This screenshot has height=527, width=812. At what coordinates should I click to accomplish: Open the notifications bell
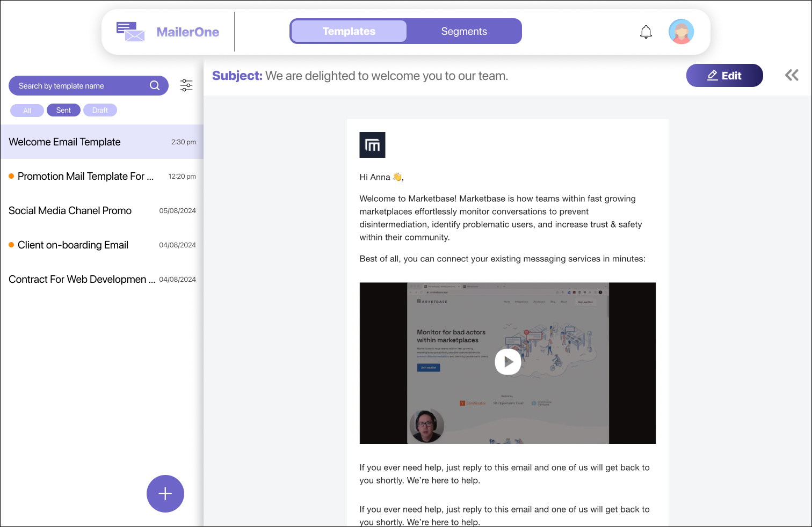[x=646, y=32]
